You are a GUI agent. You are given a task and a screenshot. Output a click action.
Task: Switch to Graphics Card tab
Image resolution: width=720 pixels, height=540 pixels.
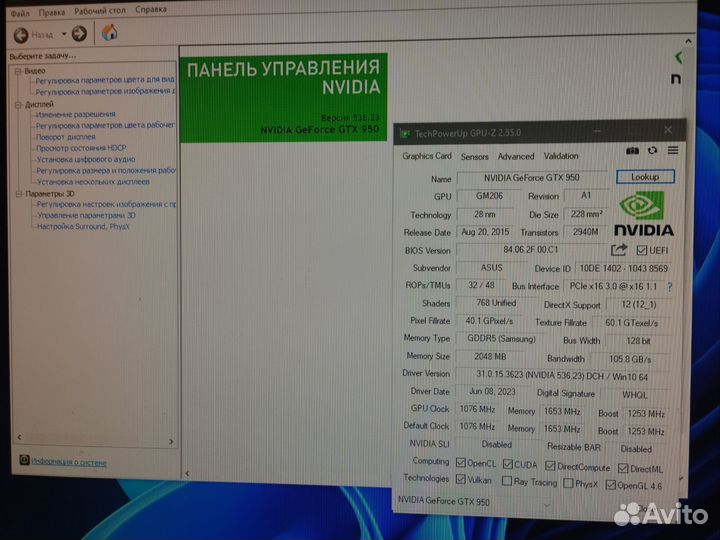click(427, 156)
